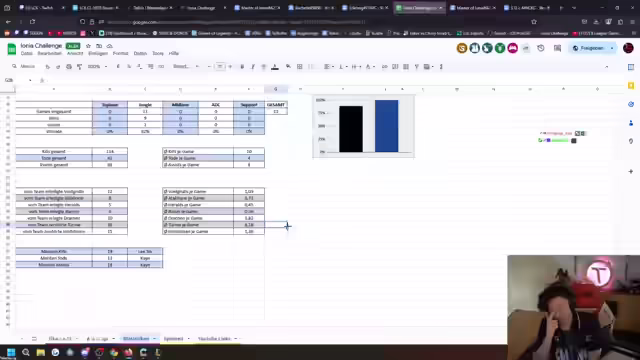640x360 pixels.
Task: Open the taskbar search icon
Action: click(x=26, y=352)
